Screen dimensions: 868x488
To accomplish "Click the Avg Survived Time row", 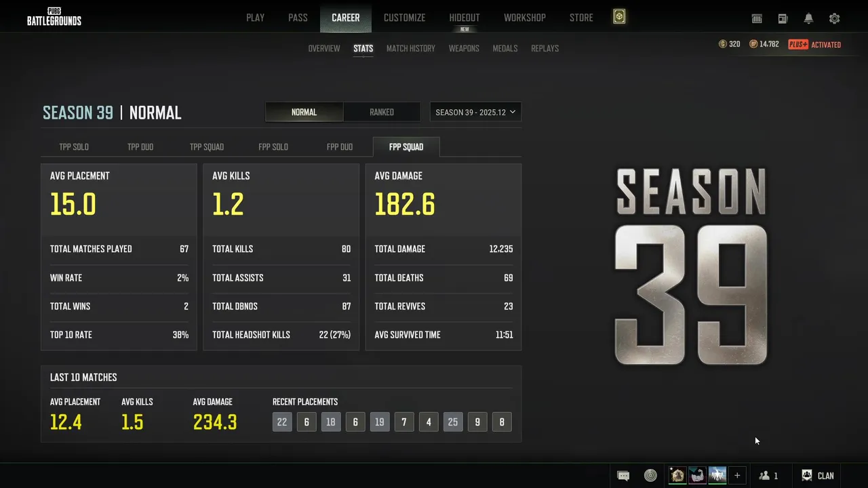I will point(443,335).
